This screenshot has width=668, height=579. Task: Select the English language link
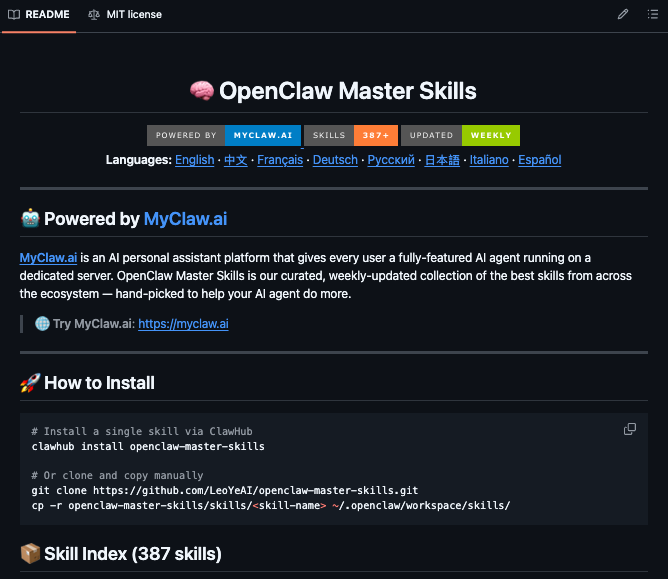tap(195, 160)
